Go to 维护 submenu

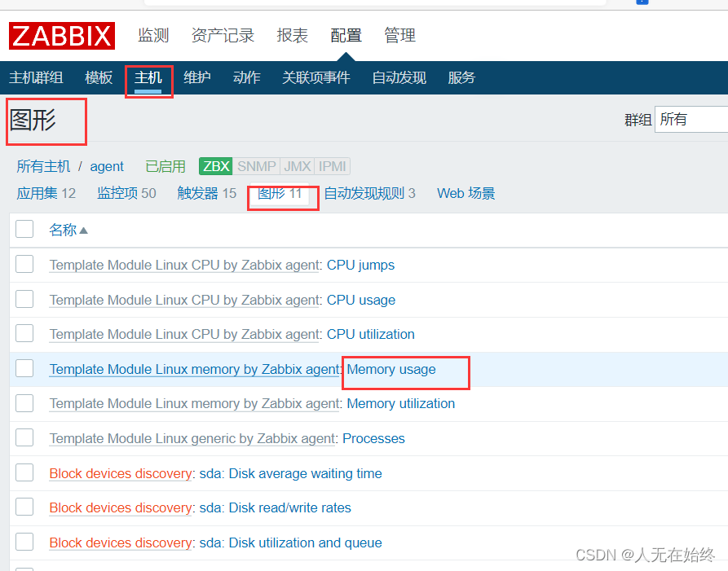click(x=197, y=77)
